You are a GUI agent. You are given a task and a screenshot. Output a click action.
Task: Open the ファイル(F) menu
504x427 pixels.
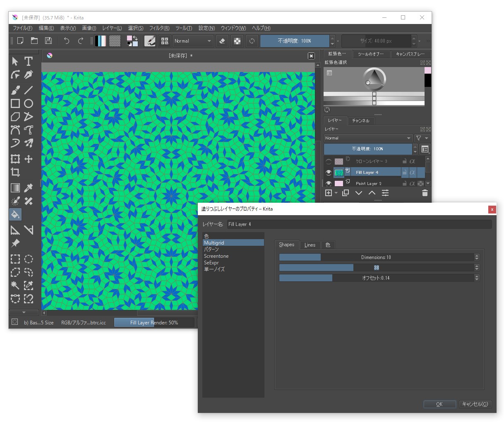(22, 28)
